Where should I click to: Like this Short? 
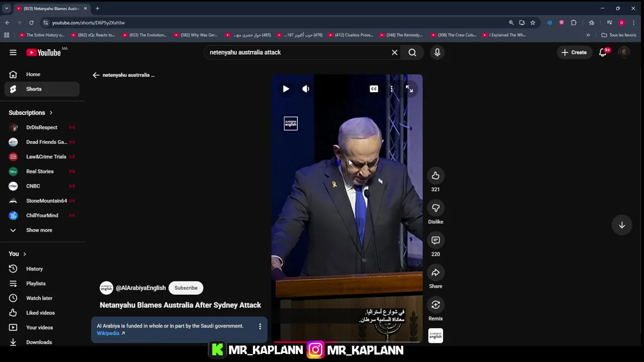coord(436,175)
